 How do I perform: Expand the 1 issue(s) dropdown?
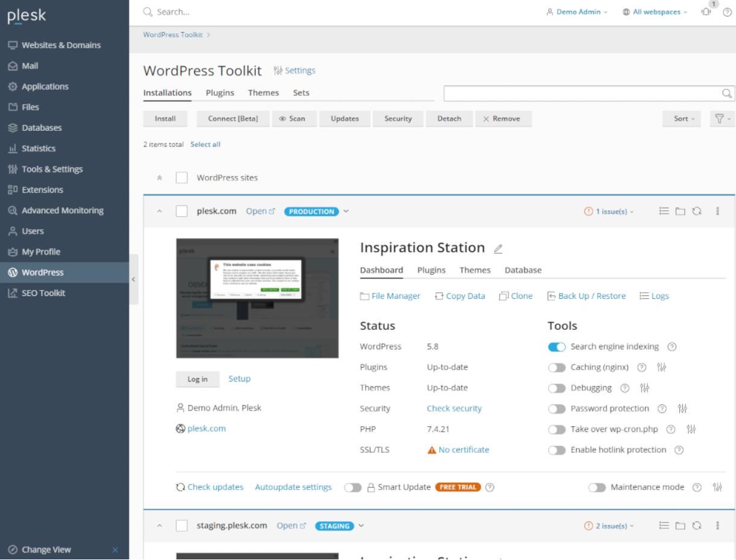click(611, 212)
